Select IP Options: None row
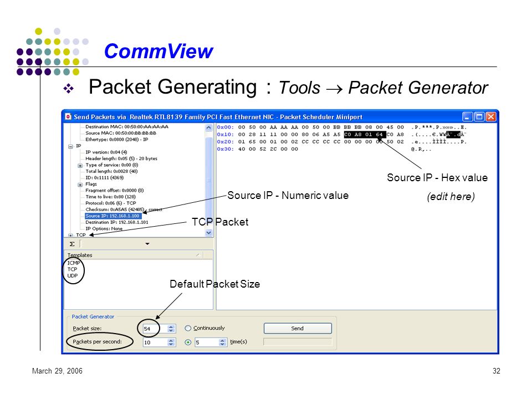Image resolution: width=532 pixels, height=399 pixels. pyautogui.click(x=104, y=229)
